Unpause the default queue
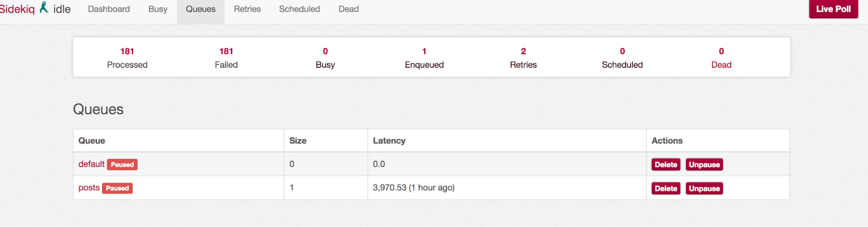Viewport: 868px width, 227px height. [x=704, y=164]
